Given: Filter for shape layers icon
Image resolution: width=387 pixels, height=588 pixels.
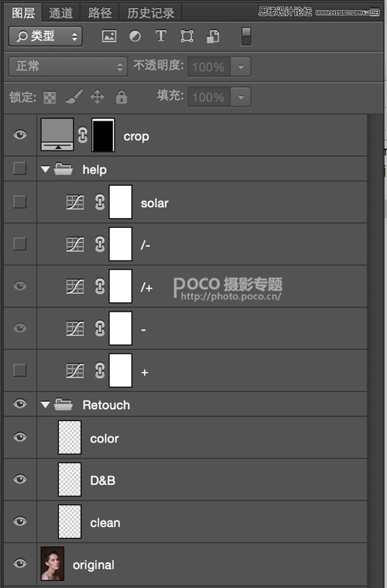Looking at the screenshot, I should pyautogui.click(x=187, y=36).
